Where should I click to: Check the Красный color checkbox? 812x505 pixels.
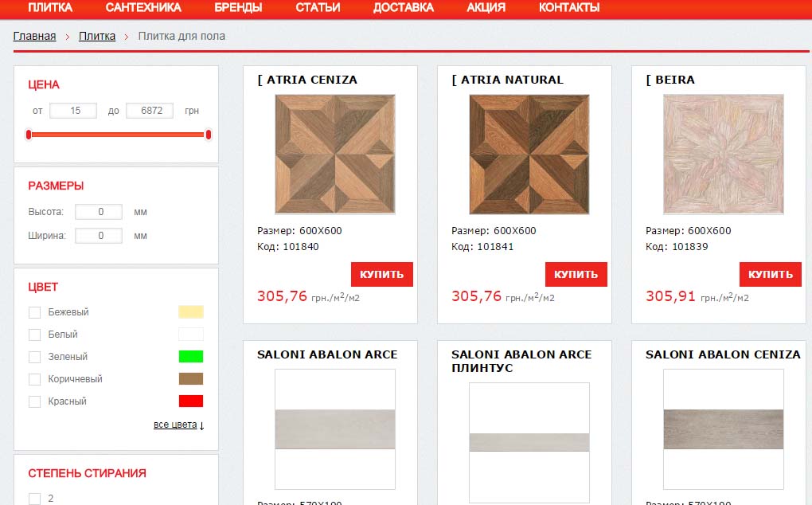(x=35, y=401)
